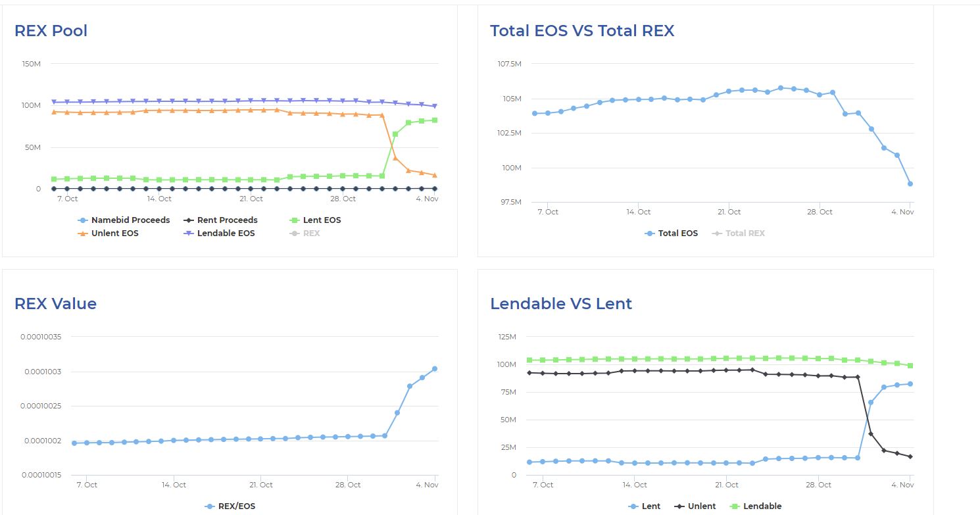The width and height of the screenshot is (980, 515).
Task: Show the disabled Total REX series
Action: click(x=738, y=233)
